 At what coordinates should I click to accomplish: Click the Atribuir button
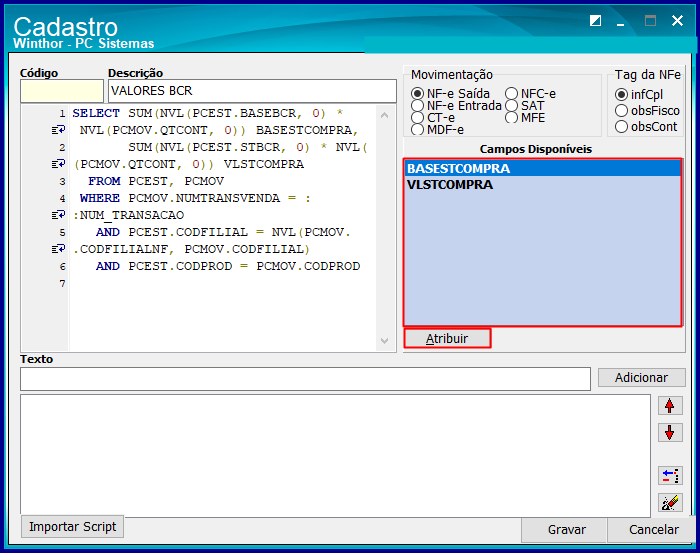pyautogui.click(x=447, y=338)
